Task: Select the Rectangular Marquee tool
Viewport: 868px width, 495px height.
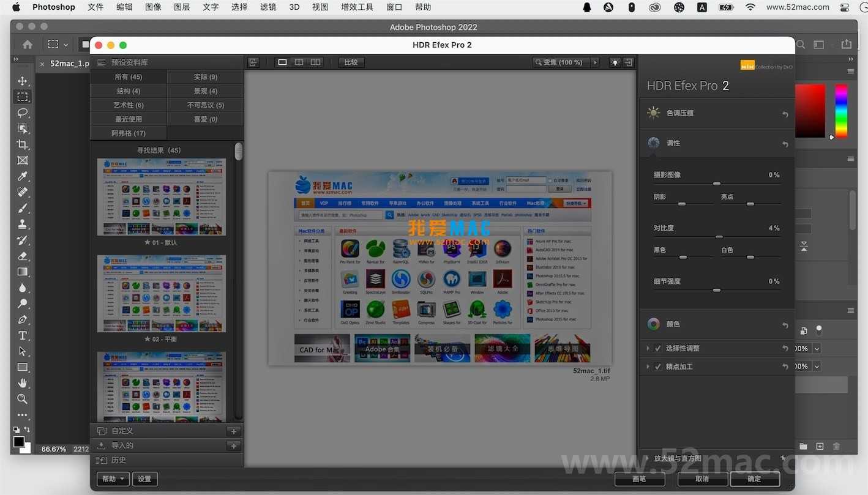Action: [x=23, y=97]
